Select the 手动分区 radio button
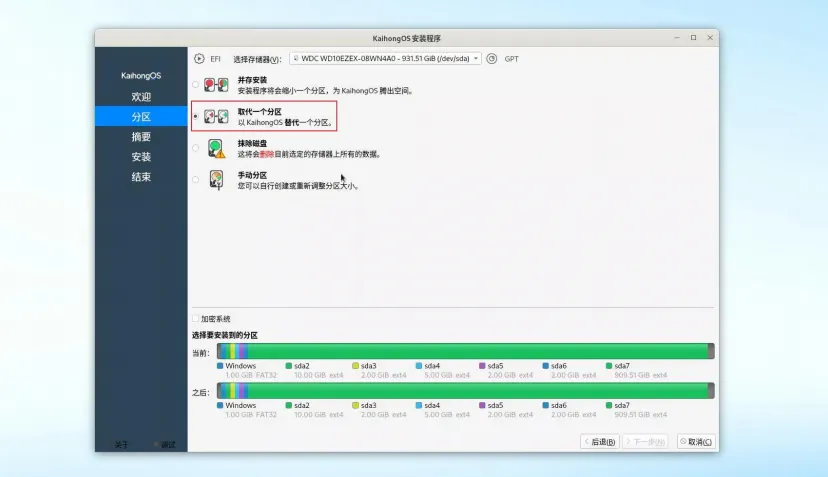Screen dimensions: 828x477 (x=196, y=180)
